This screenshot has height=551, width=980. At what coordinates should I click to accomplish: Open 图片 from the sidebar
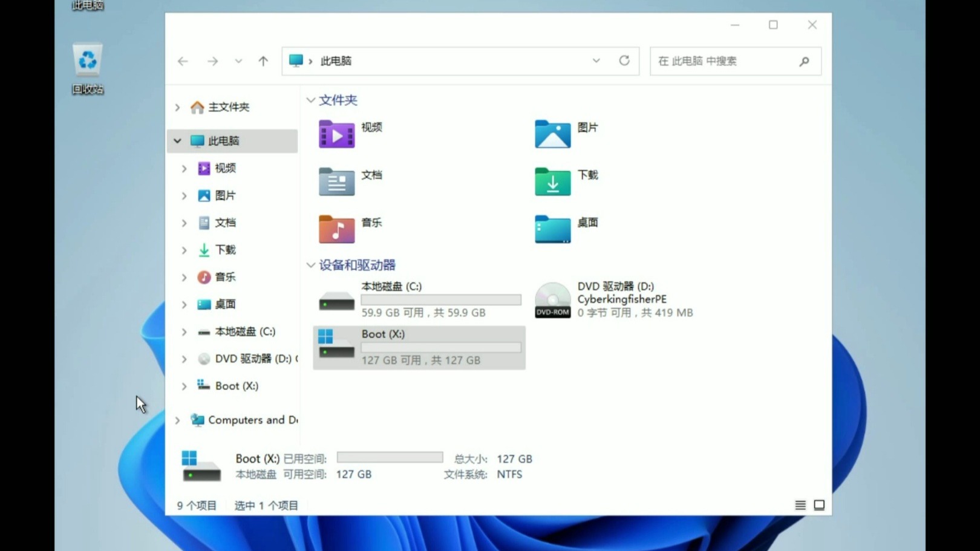tap(217, 195)
